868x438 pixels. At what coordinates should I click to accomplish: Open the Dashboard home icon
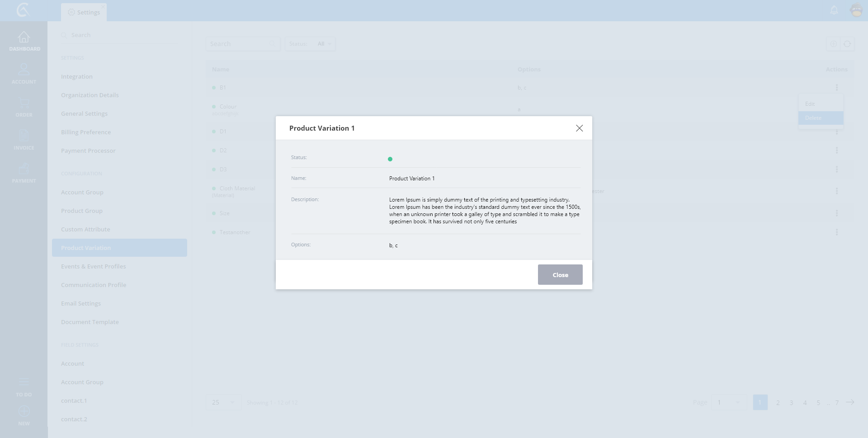[x=24, y=38]
